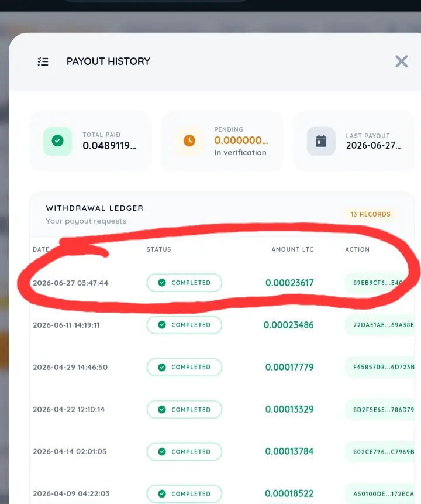Click the Date column header

click(x=41, y=249)
